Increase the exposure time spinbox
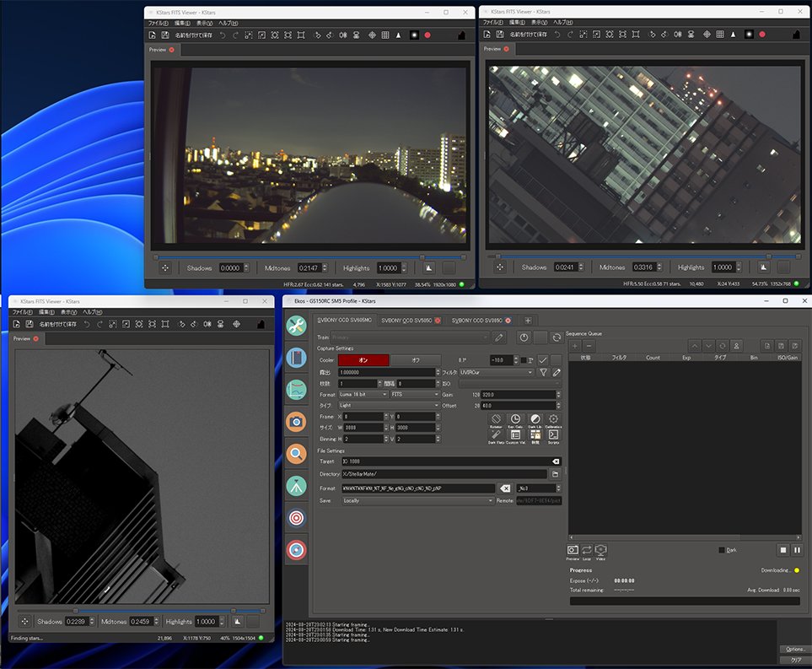The image size is (812, 669). (x=438, y=370)
